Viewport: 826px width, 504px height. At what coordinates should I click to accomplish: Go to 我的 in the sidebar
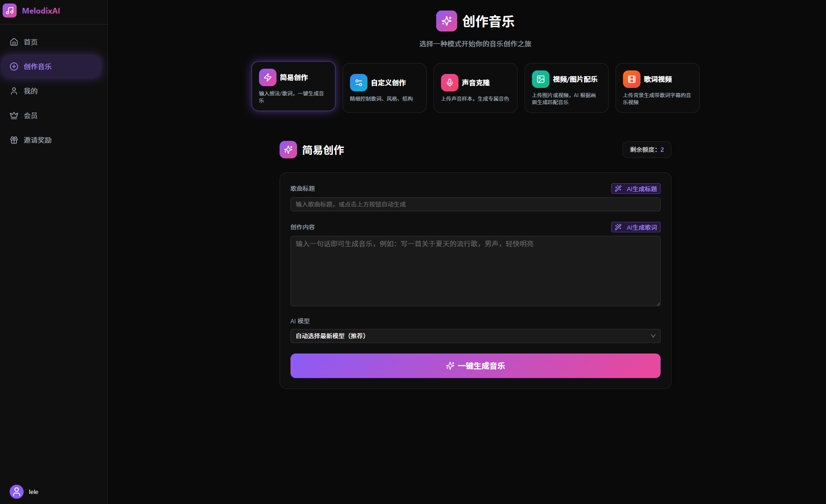(x=52, y=91)
